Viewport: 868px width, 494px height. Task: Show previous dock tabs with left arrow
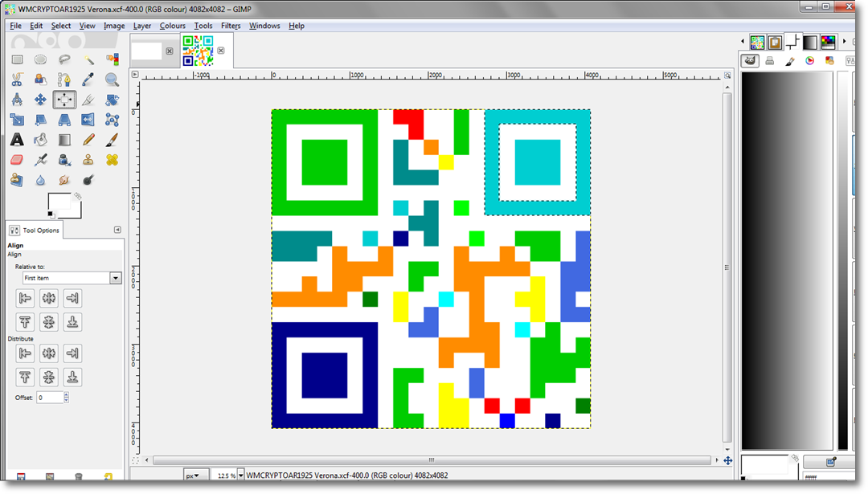pyautogui.click(x=743, y=42)
